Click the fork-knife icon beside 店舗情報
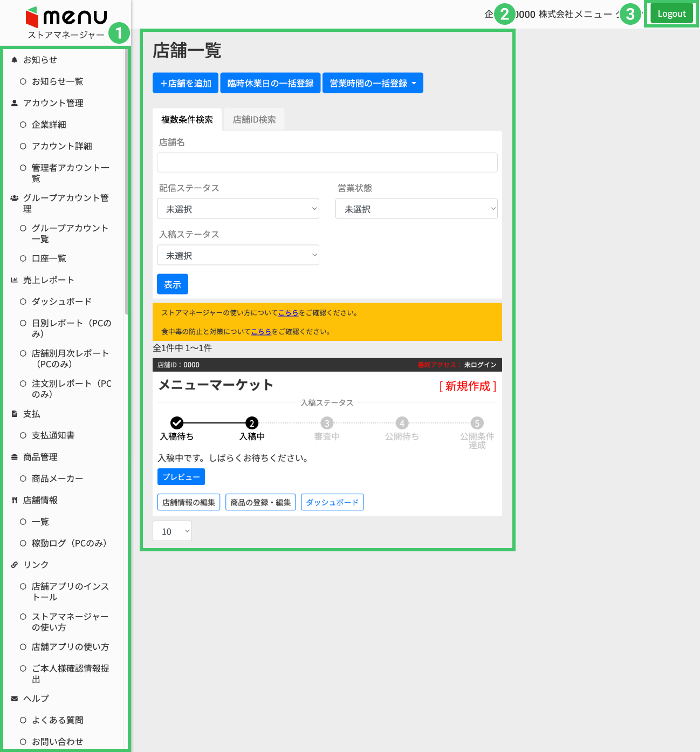The image size is (700, 752). [15, 500]
